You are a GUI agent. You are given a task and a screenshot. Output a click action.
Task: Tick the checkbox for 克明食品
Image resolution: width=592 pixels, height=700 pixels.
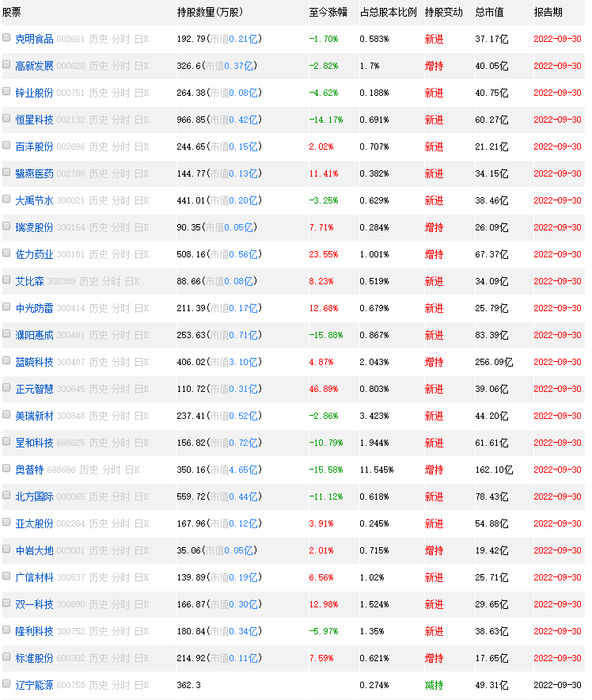click(6, 37)
